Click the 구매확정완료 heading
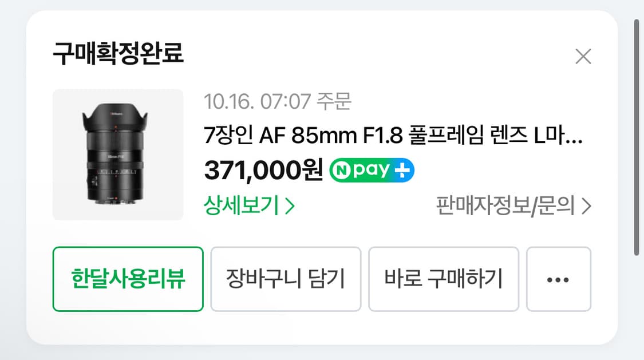 (118, 55)
